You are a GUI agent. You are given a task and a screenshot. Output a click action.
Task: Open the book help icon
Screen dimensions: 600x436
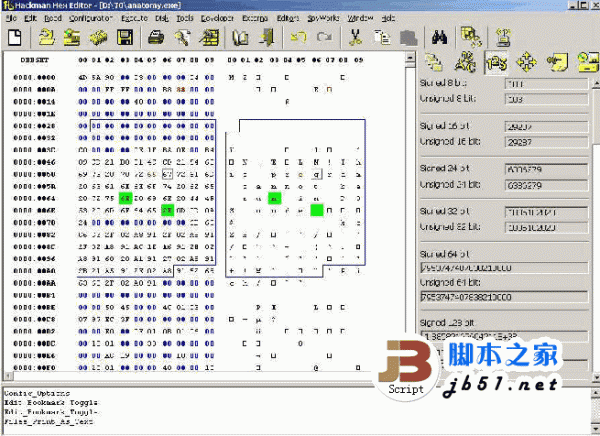click(240, 38)
